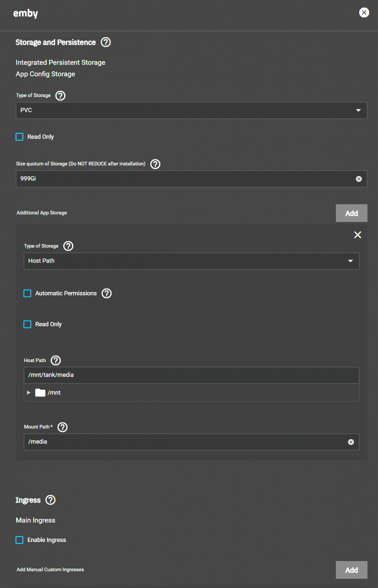Screen dimensions: 378x588
Task: Clear the 999Gi size quotum field
Action: pos(358,179)
